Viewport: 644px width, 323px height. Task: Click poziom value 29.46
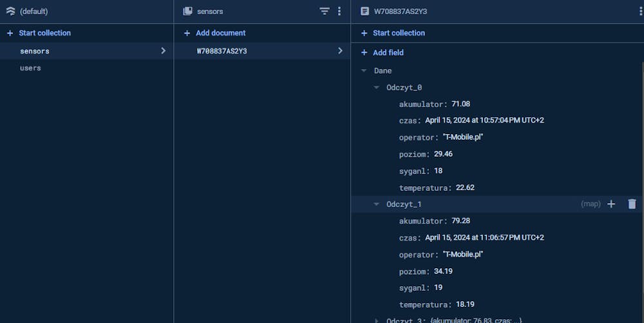[x=443, y=154]
